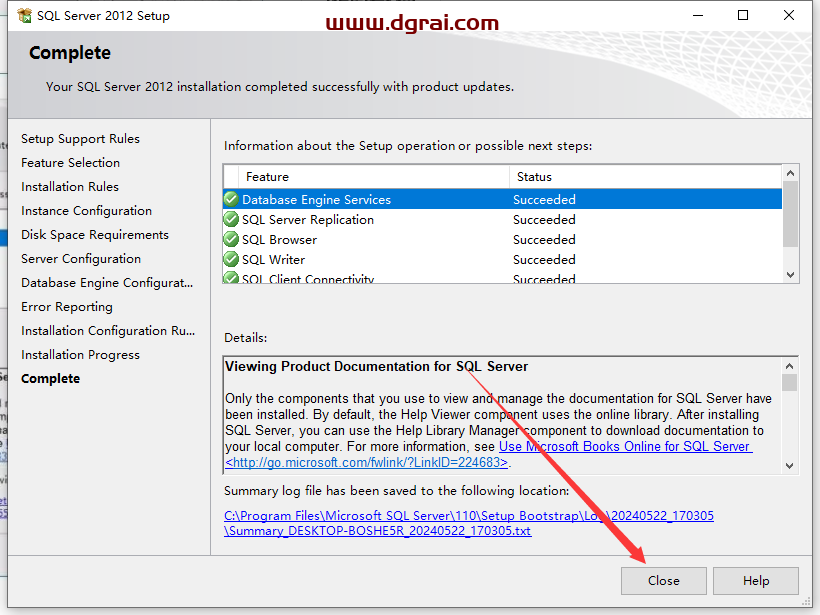This screenshot has width=820, height=615.
Task: Select the SQL Writer feature row
Action: tap(503, 259)
